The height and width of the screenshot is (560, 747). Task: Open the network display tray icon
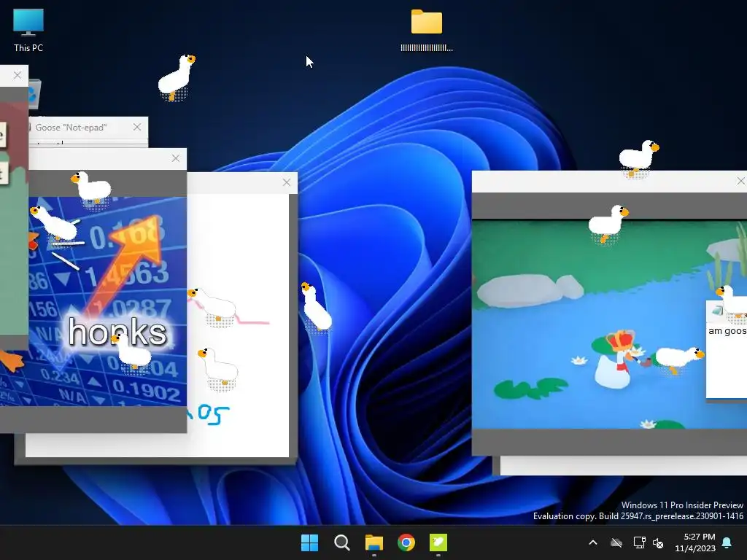click(x=639, y=542)
